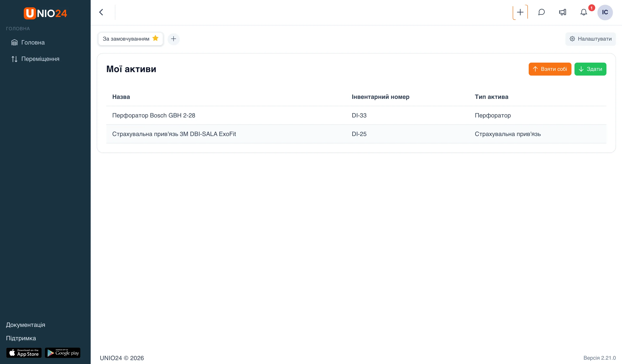622x364 pixels.
Task: Click the Google Play badge
Action: pos(63,353)
